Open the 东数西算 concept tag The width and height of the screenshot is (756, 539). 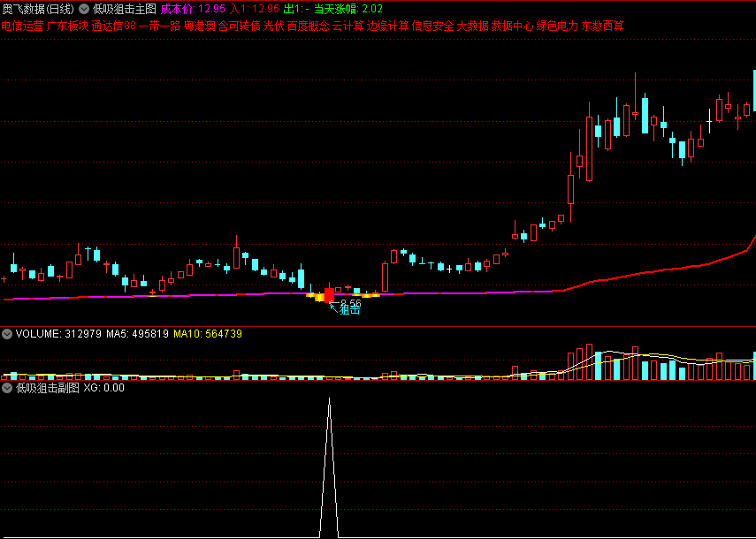[x=602, y=26]
